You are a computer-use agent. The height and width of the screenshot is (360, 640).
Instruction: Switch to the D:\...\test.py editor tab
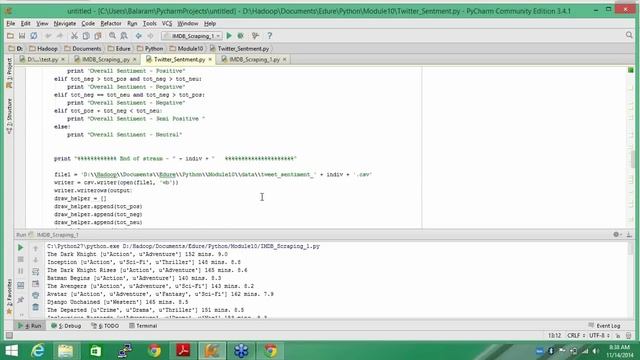click(x=42, y=60)
